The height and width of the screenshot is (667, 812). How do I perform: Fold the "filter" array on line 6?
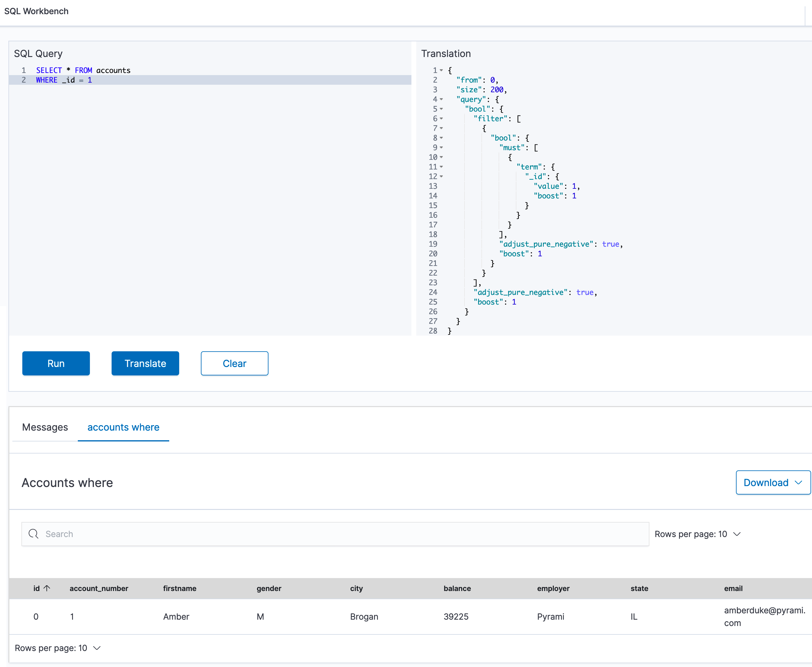(441, 119)
